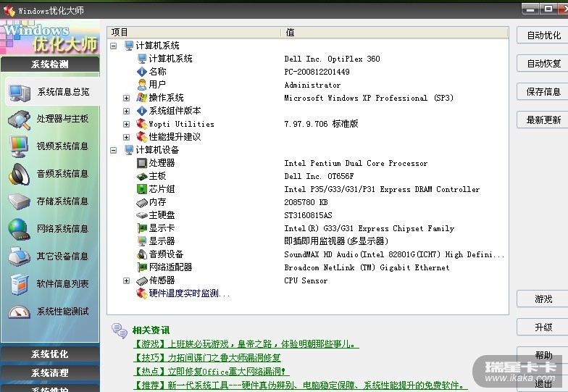Image resolution: width=568 pixels, height=392 pixels.
Task: Click the 内存 memory icon in tree
Action: click(x=142, y=203)
